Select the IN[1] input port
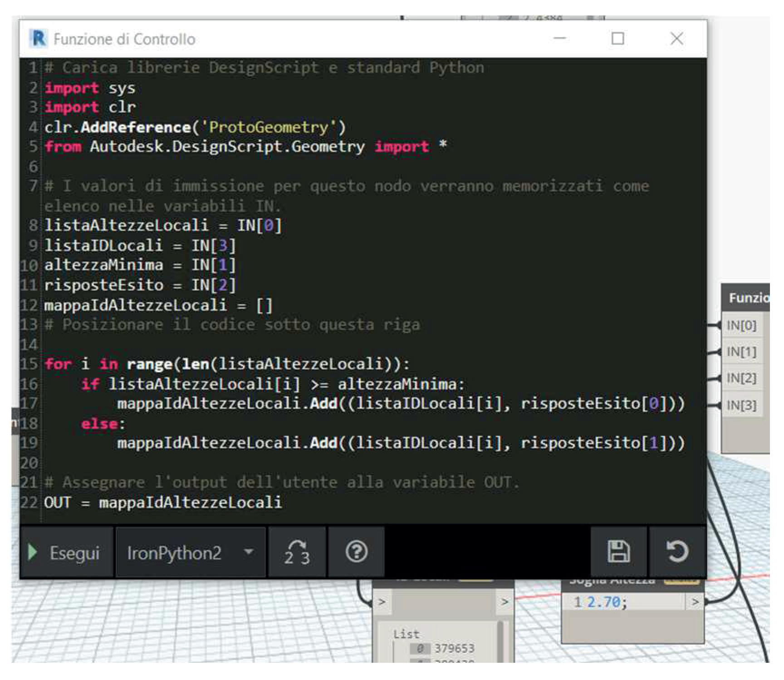 pyautogui.click(x=741, y=352)
